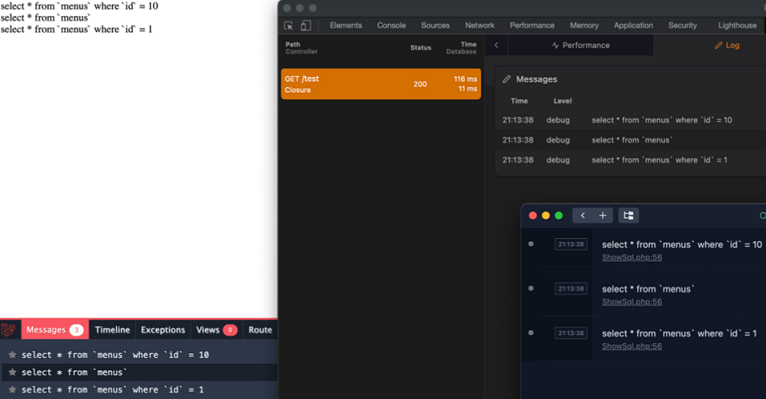
Task: Click the grey dot beside the Ray `id` = 1 entry
Action: coord(531,333)
